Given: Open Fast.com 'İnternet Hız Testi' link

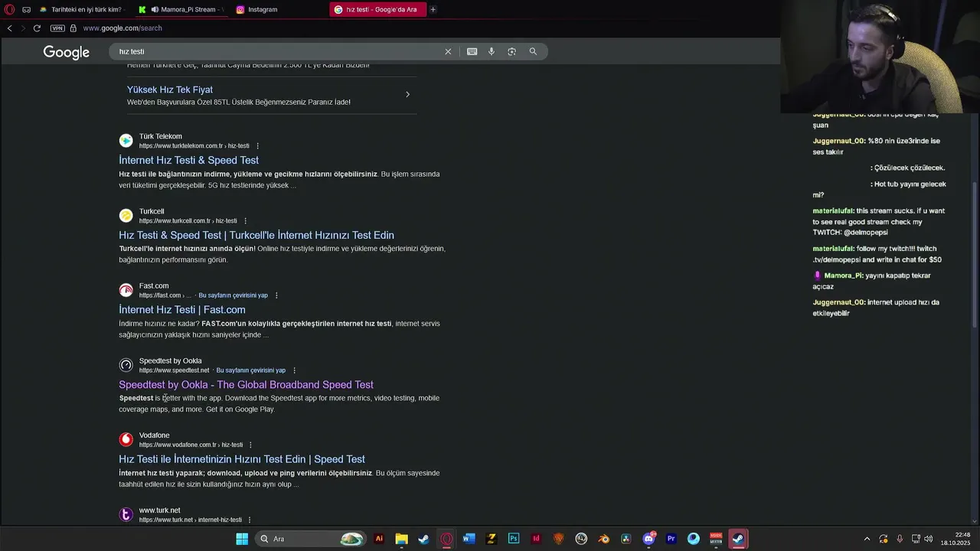Looking at the screenshot, I should [x=182, y=310].
